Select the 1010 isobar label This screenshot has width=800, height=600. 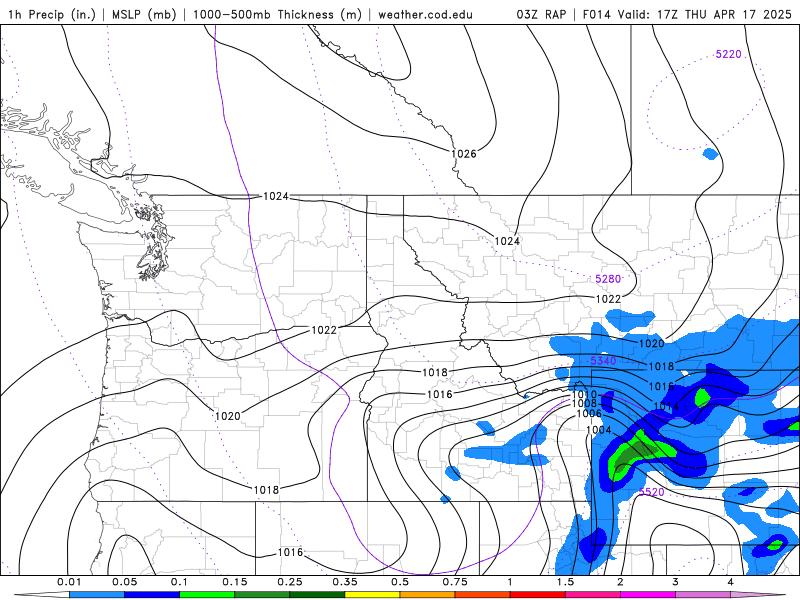(x=585, y=394)
